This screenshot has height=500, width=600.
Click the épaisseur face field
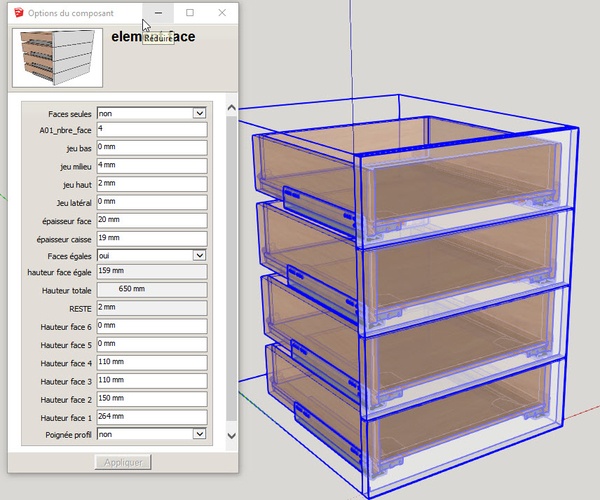(151, 219)
